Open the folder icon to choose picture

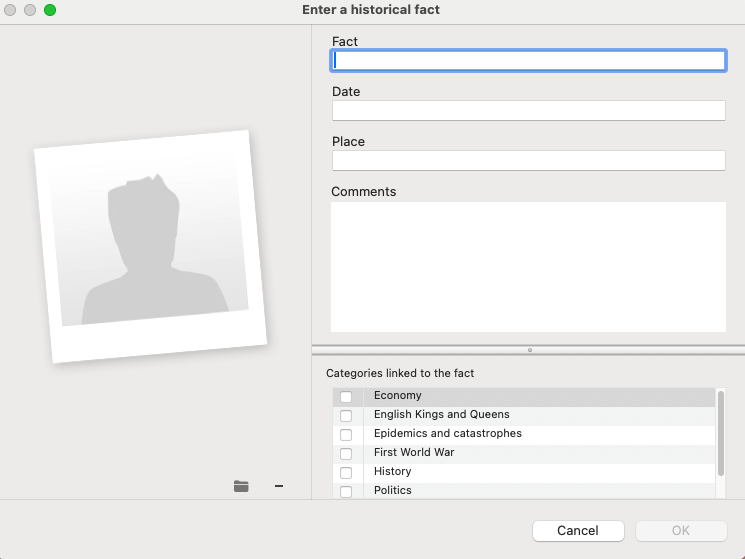coord(241,486)
